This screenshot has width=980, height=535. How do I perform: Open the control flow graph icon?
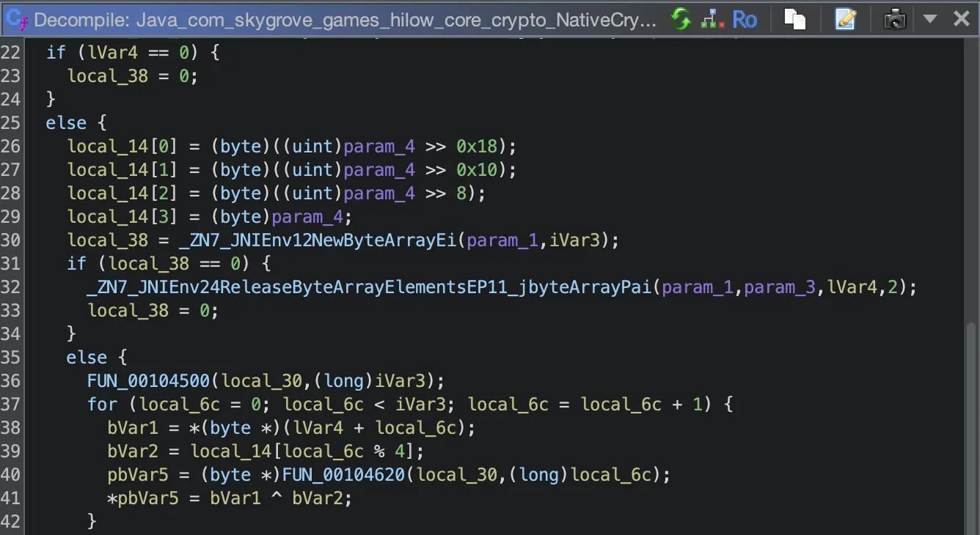711,19
